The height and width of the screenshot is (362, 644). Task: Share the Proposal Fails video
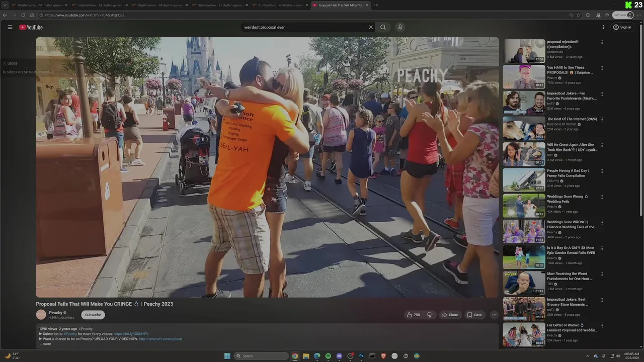pyautogui.click(x=449, y=315)
